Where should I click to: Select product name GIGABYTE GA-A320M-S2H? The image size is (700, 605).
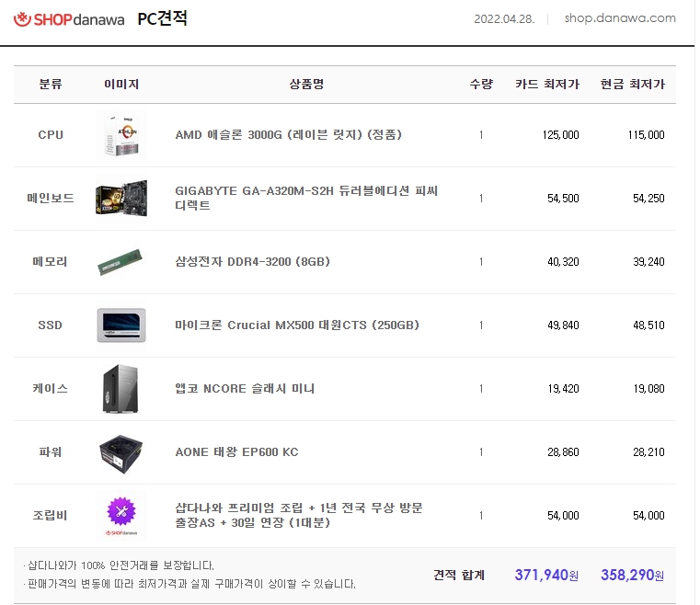point(306,198)
